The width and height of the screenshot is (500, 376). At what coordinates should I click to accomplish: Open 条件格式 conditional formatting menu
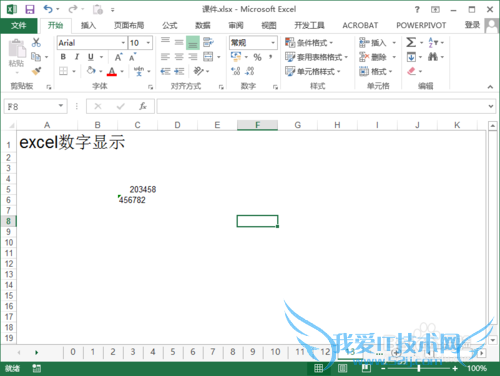coord(309,43)
